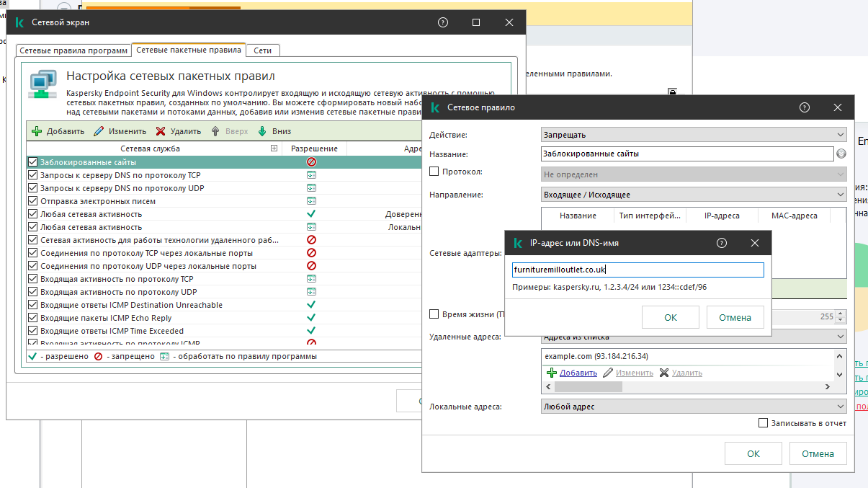Open help in the IP-адрес или DNS-имя dialog
This screenshot has width=868, height=488.
(722, 243)
